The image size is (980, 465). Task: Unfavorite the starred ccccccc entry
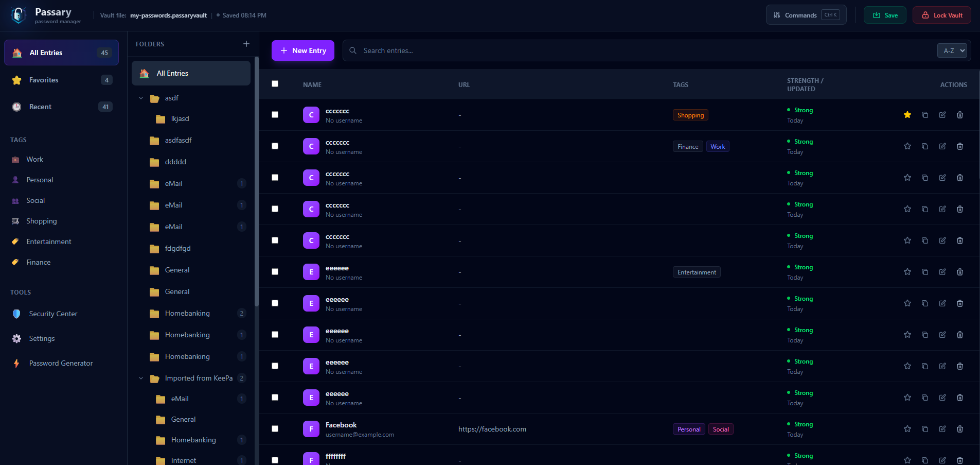coord(906,115)
